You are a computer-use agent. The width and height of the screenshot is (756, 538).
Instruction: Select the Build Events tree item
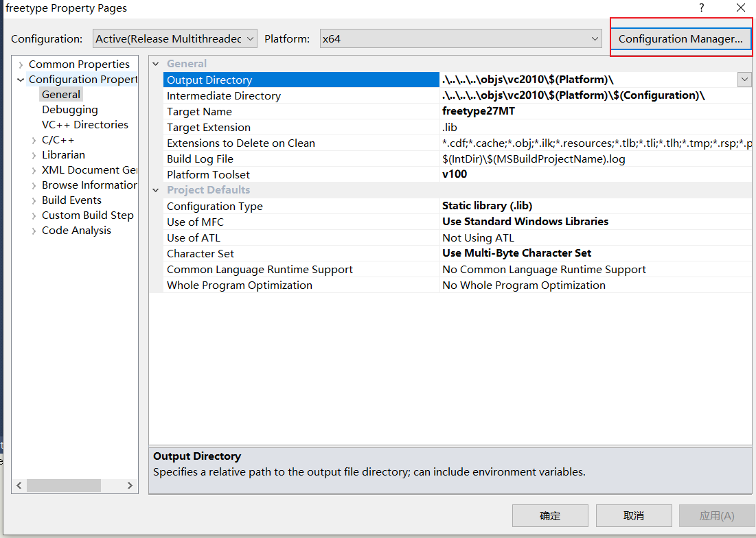tap(71, 200)
